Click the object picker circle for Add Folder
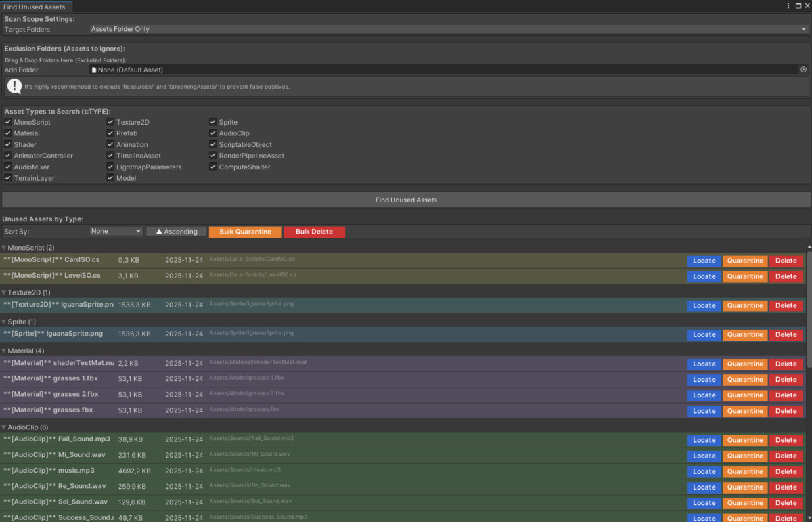 click(803, 70)
